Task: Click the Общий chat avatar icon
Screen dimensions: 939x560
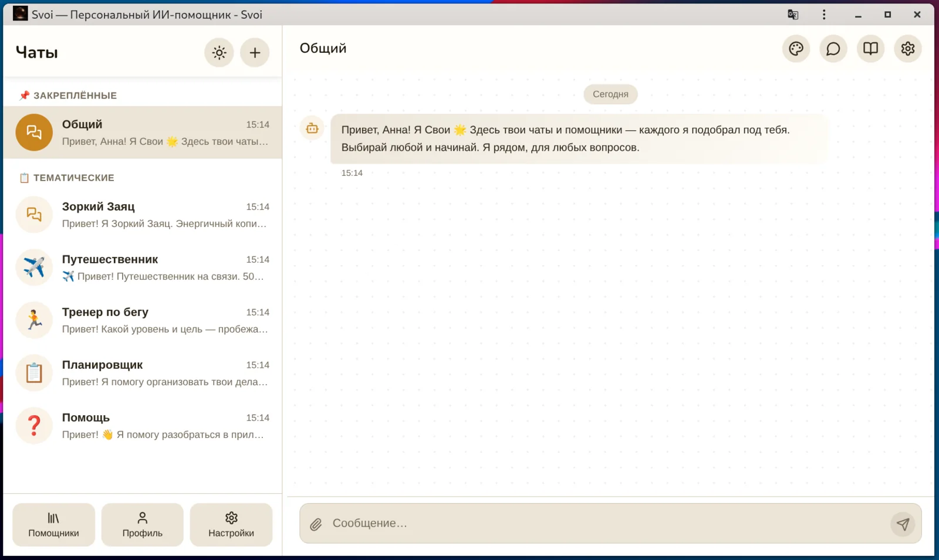Action: click(x=34, y=133)
